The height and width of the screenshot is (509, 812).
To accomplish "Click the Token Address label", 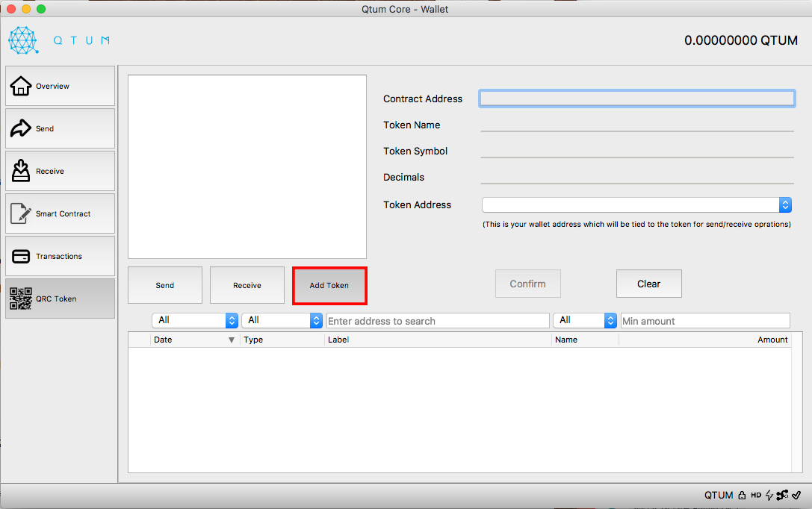I will point(417,204).
